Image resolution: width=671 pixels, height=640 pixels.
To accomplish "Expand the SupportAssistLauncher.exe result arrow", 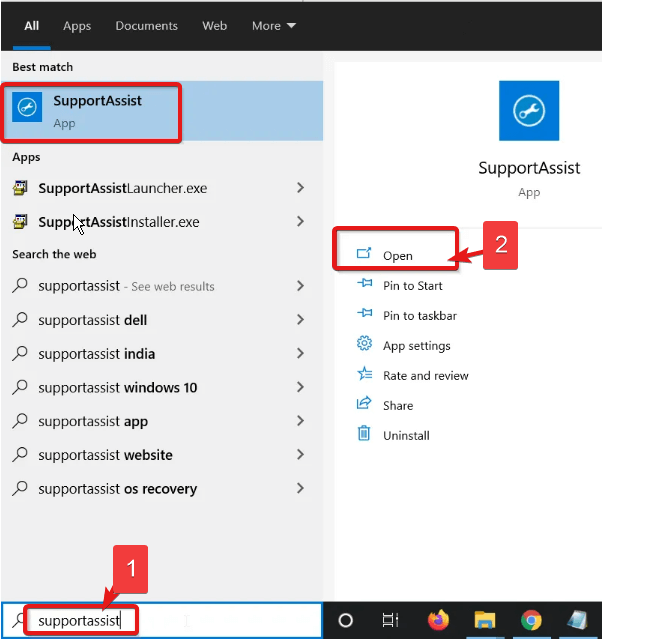I will click(x=301, y=188).
